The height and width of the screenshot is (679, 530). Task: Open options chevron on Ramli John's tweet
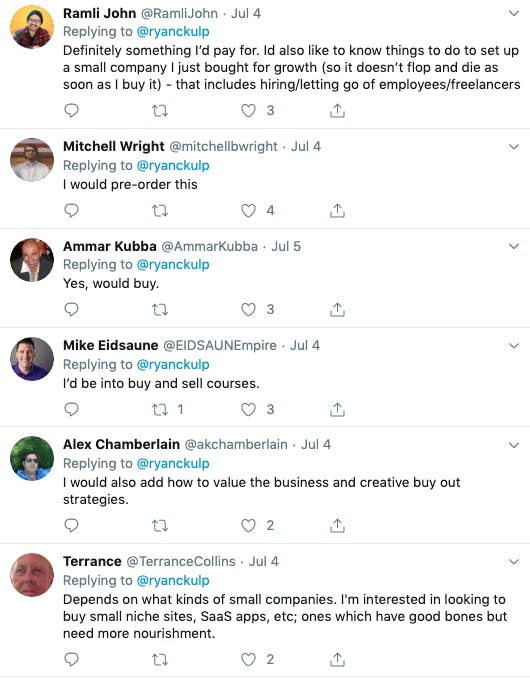pyautogui.click(x=514, y=13)
